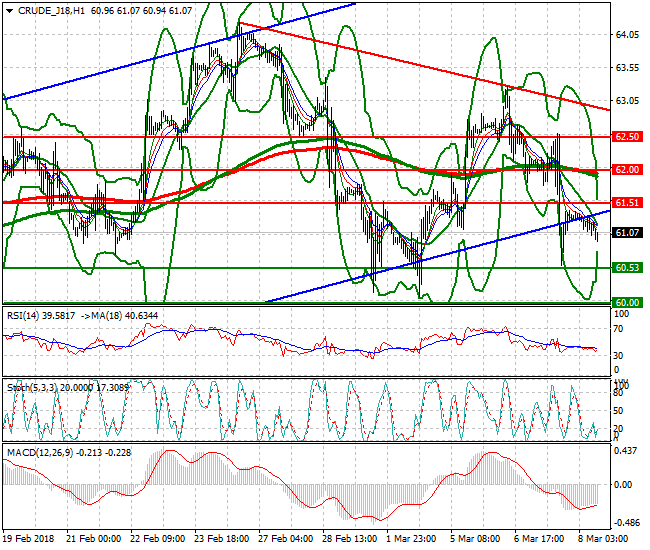Viewport: 650px width, 550px height.
Task: Open the chart menu triangle beside CRUDE_J18
Action: (x=9, y=11)
